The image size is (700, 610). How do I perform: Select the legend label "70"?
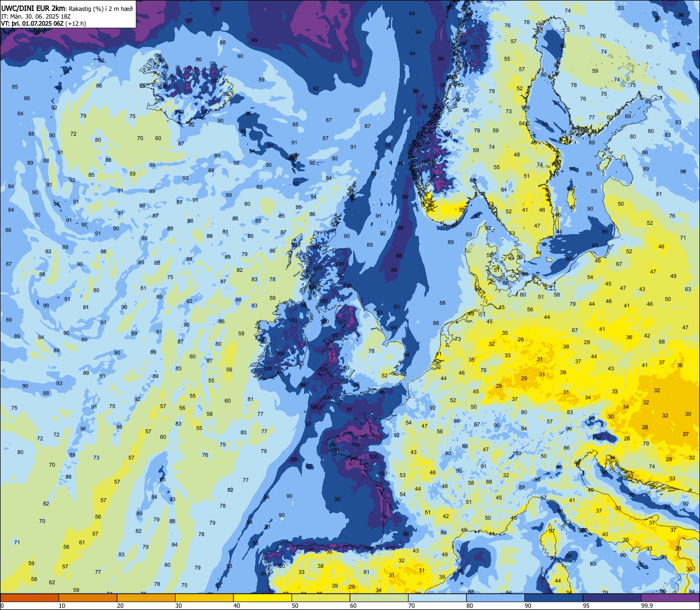(411, 606)
